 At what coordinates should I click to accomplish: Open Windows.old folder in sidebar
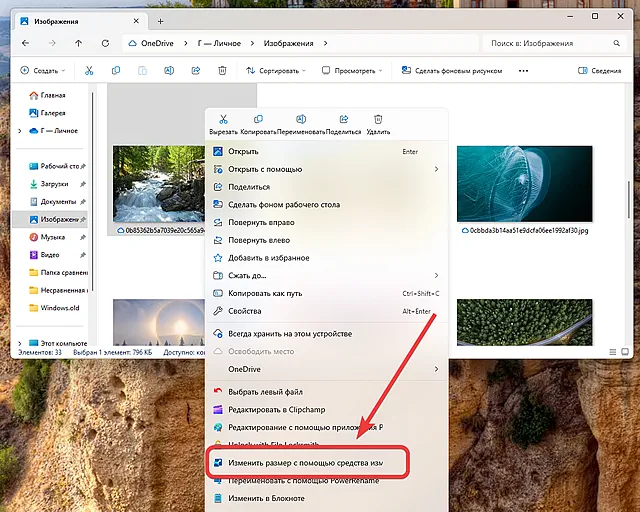54,308
